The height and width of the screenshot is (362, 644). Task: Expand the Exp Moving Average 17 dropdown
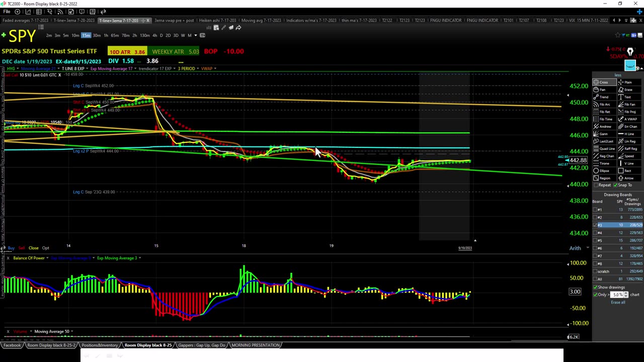tap(136, 68)
